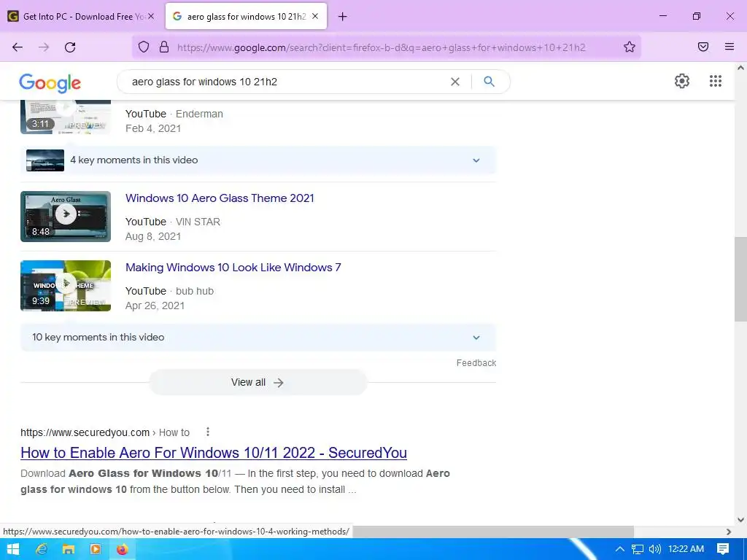The image size is (747, 560).
Task: Open the media player taskbar icon
Action: tap(96, 549)
